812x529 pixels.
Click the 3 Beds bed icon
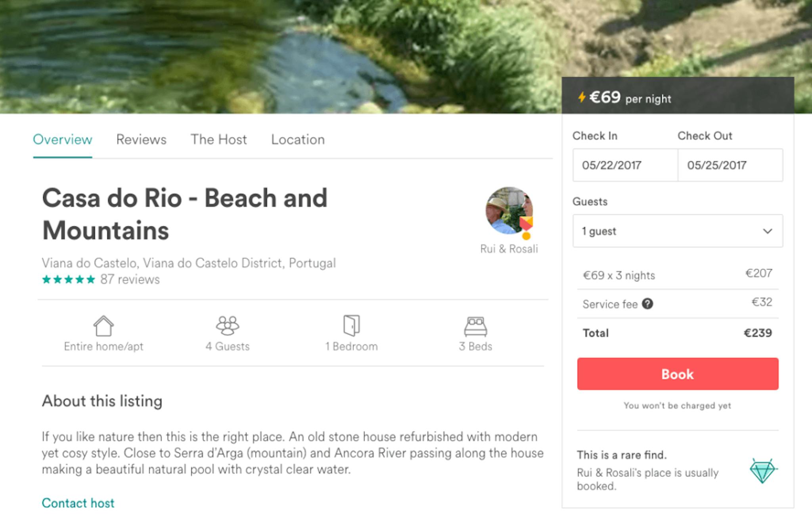coord(475,327)
